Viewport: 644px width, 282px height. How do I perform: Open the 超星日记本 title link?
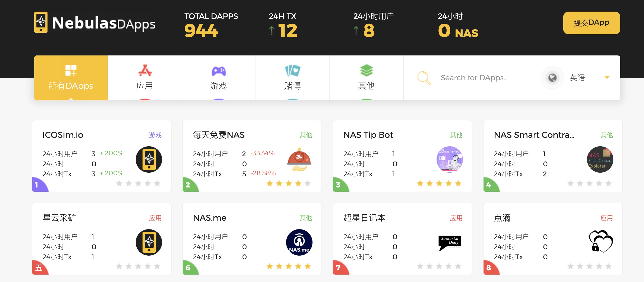coord(364,218)
